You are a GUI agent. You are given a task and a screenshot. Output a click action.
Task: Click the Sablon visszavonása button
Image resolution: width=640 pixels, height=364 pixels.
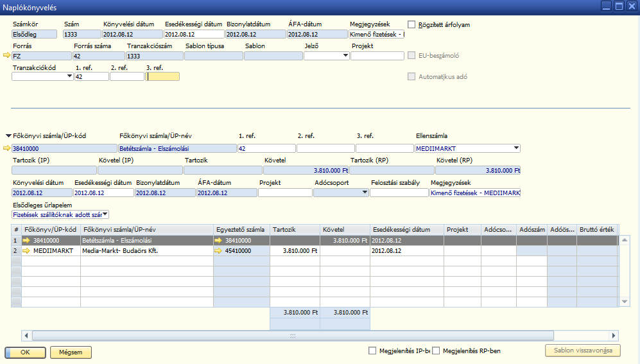click(x=583, y=351)
